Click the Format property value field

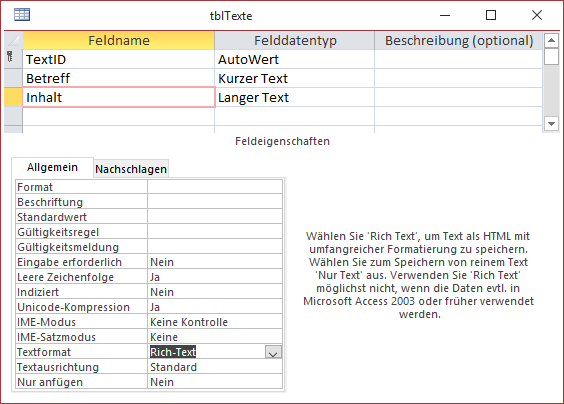[x=215, y=187]
